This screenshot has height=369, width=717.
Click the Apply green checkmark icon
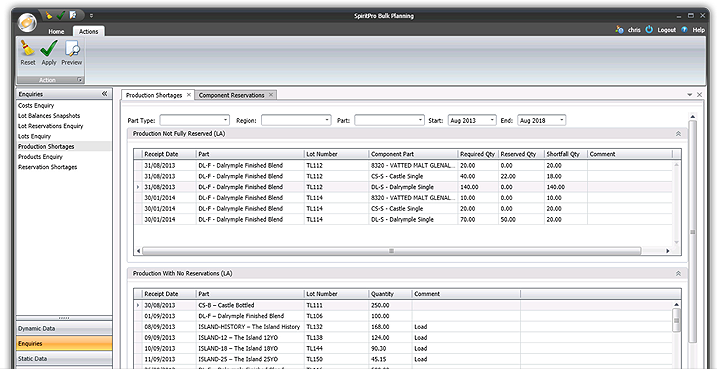pos(49,48)
